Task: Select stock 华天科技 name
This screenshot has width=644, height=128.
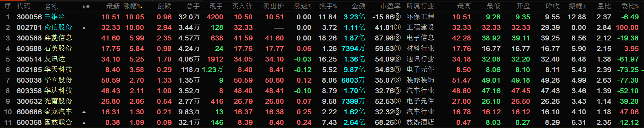Action: [58, 69]
